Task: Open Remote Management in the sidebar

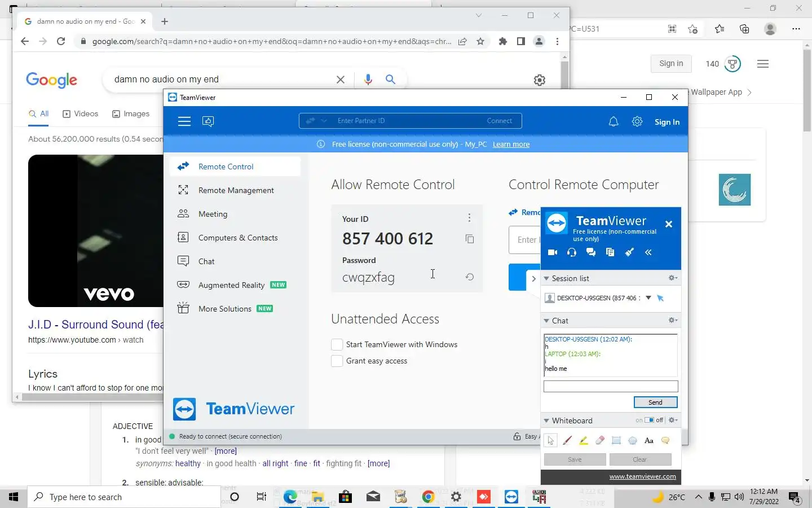Action: [235, 190]
